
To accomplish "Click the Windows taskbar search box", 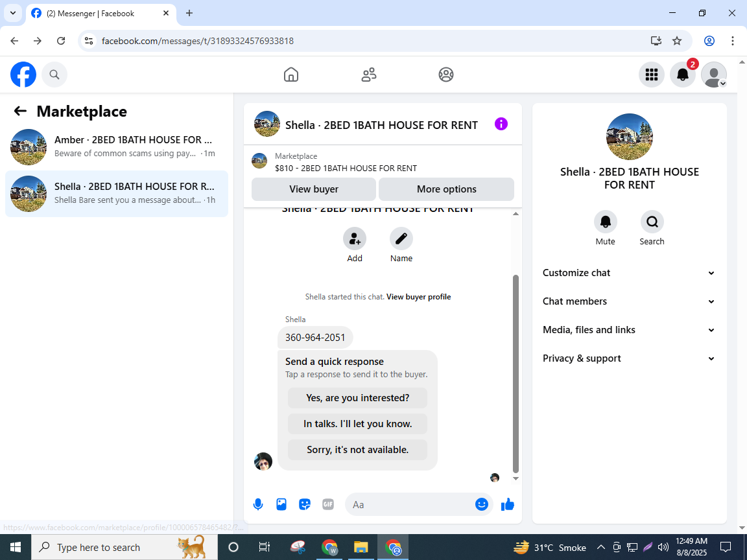I will coord(124,547).
